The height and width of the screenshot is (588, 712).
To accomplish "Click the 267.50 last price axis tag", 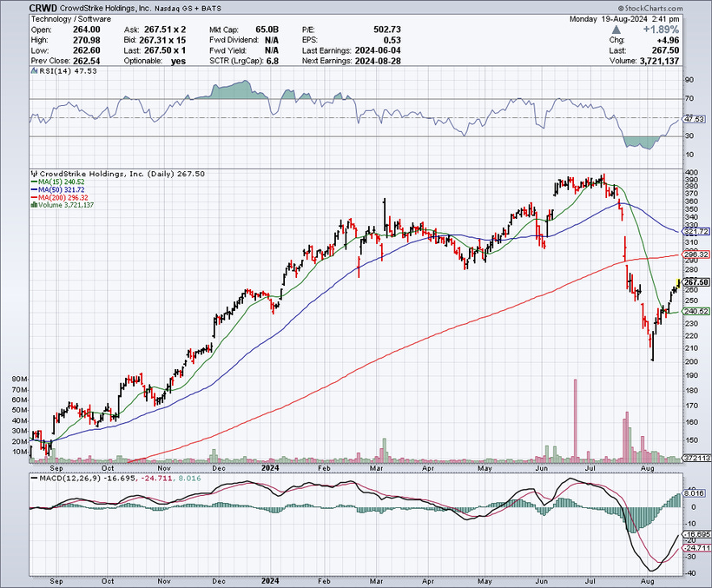I will (x=696, y=282).
